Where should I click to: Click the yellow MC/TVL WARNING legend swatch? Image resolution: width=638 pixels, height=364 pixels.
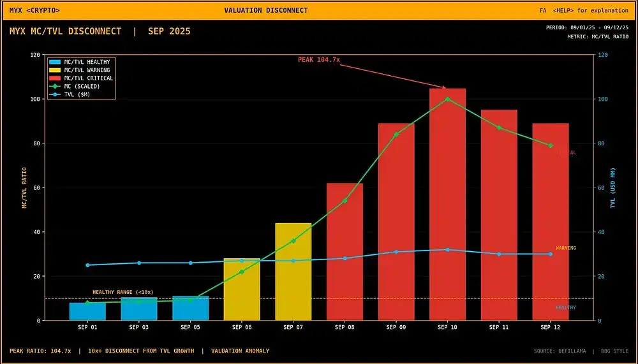point(55,70)
